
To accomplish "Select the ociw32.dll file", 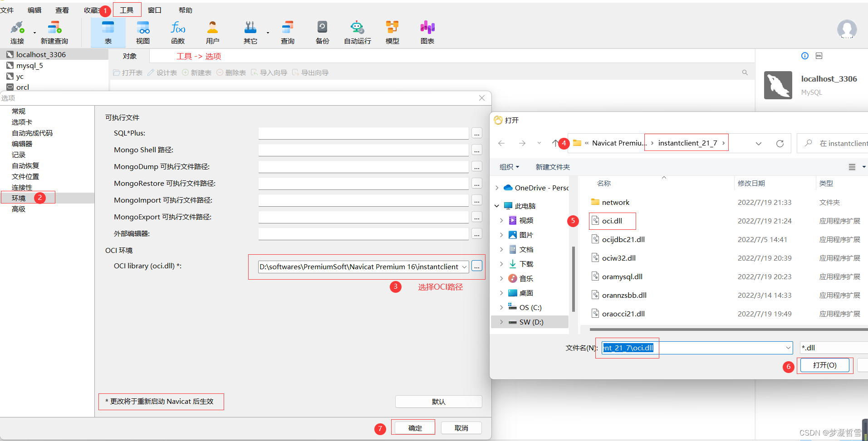I will coord(618,258).
